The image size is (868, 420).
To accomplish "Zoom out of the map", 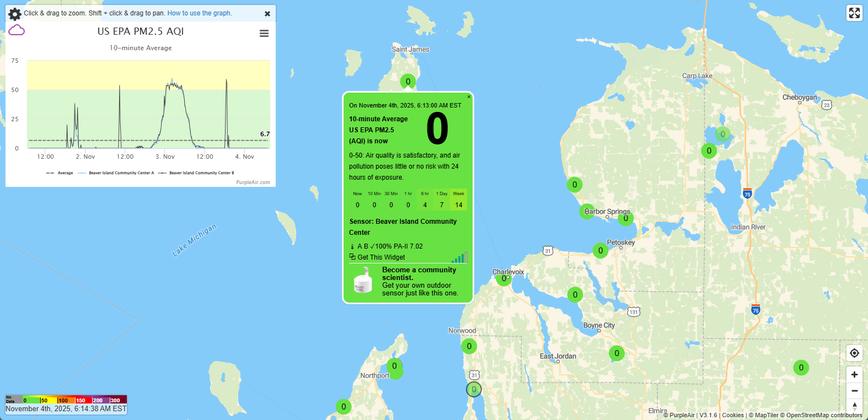I will coord(854,391).
